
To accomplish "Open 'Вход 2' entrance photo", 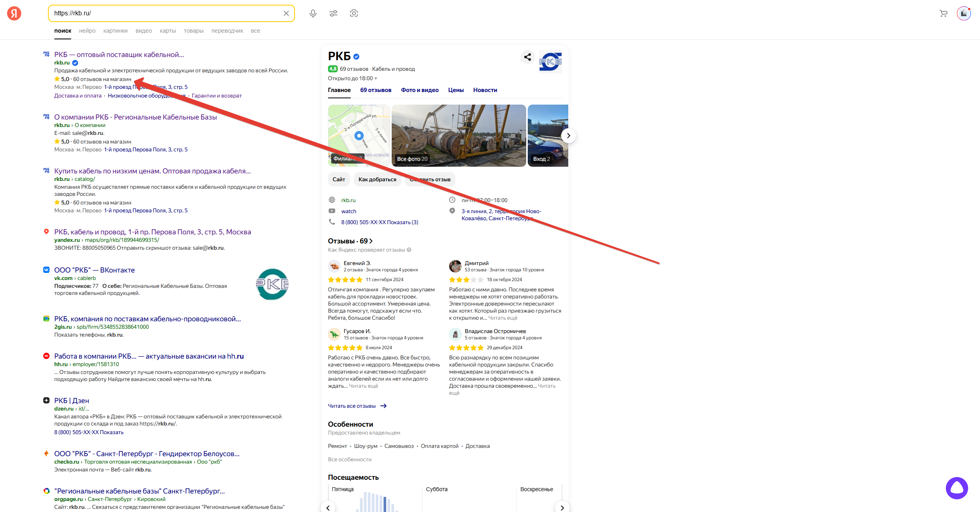I will click(x=548, y=136).
